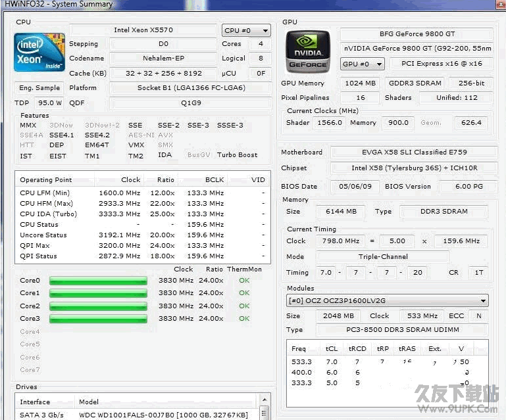Select the CPU HFM (Max) row
This screenshot has height=420, width=506.
143,204
